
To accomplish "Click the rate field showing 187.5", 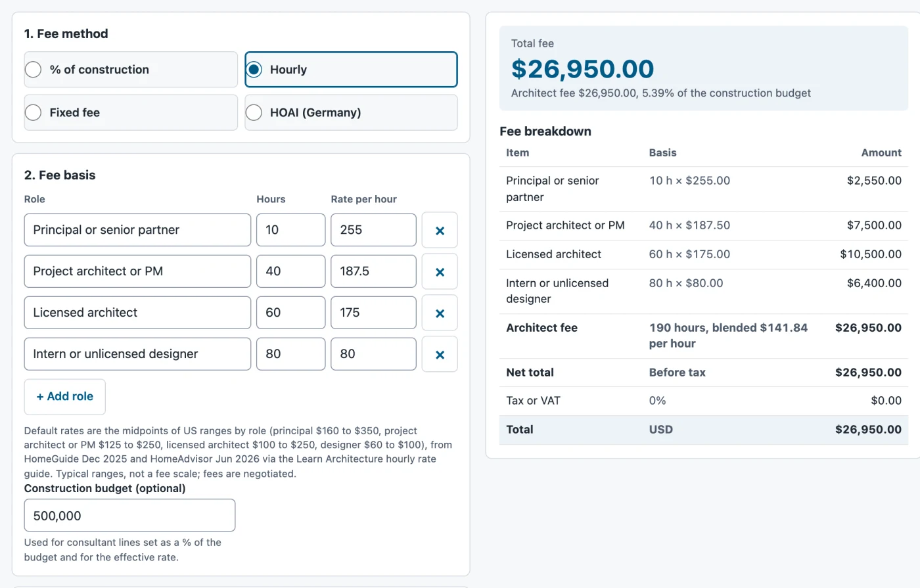I will click(373, 271).
